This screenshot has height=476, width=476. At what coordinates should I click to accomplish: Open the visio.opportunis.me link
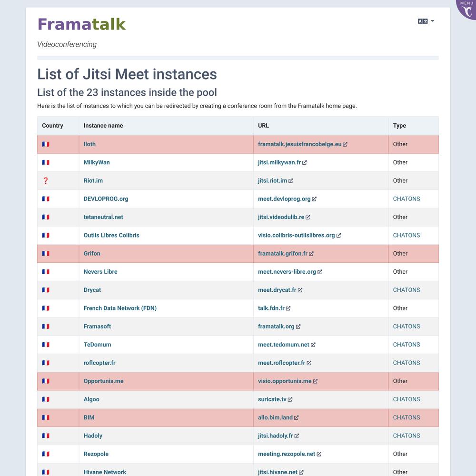285,381
